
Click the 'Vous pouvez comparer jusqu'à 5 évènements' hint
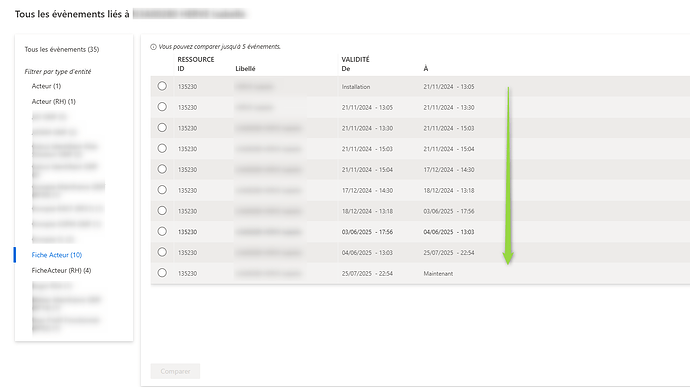tap(220, 47)
